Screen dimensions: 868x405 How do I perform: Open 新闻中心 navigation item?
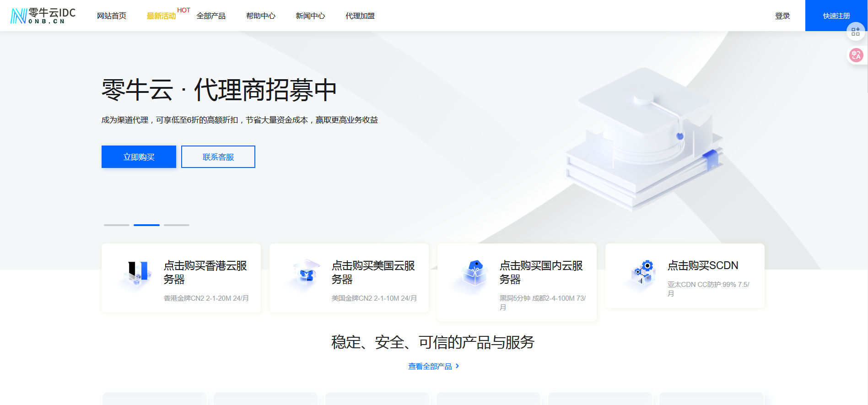310,16
